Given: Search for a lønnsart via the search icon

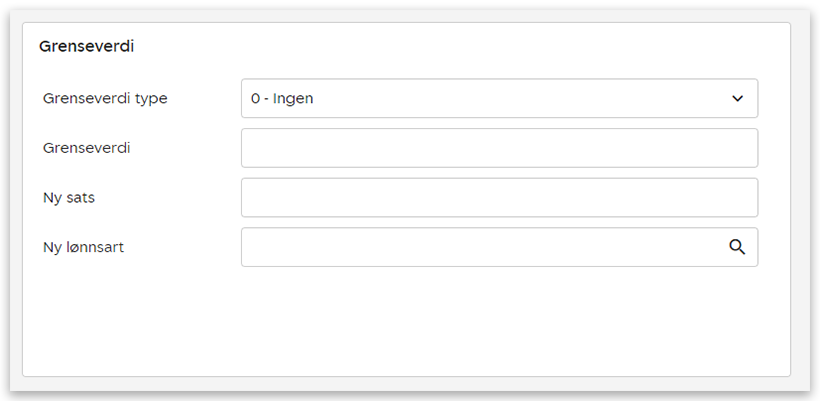Looking at the screenshot, I should (x=737, y=247).
